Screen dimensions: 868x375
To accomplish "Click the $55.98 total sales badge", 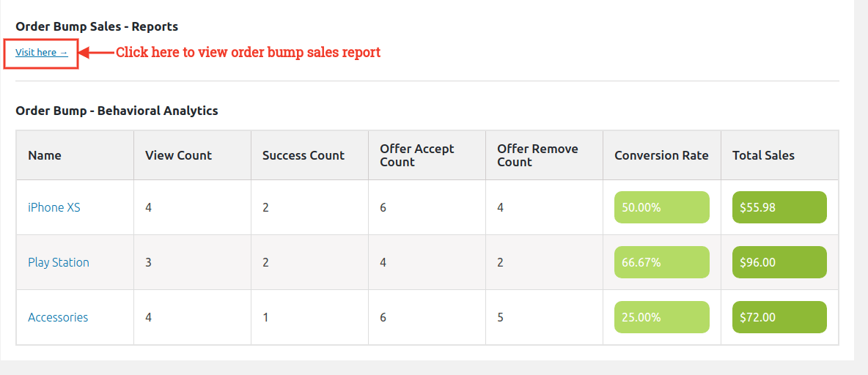I will pos(779,207).
